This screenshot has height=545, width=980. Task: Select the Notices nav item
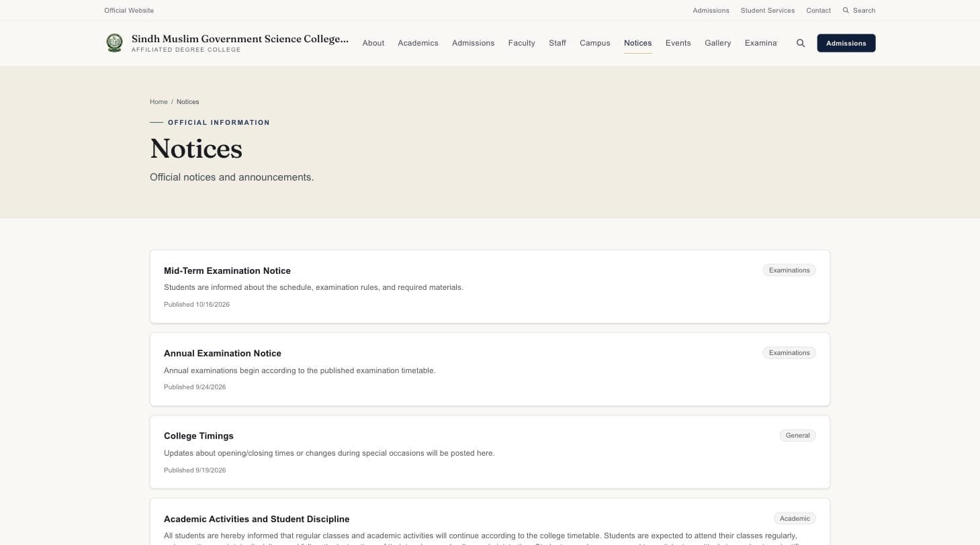pyautogui.click(x=637, y=43)
